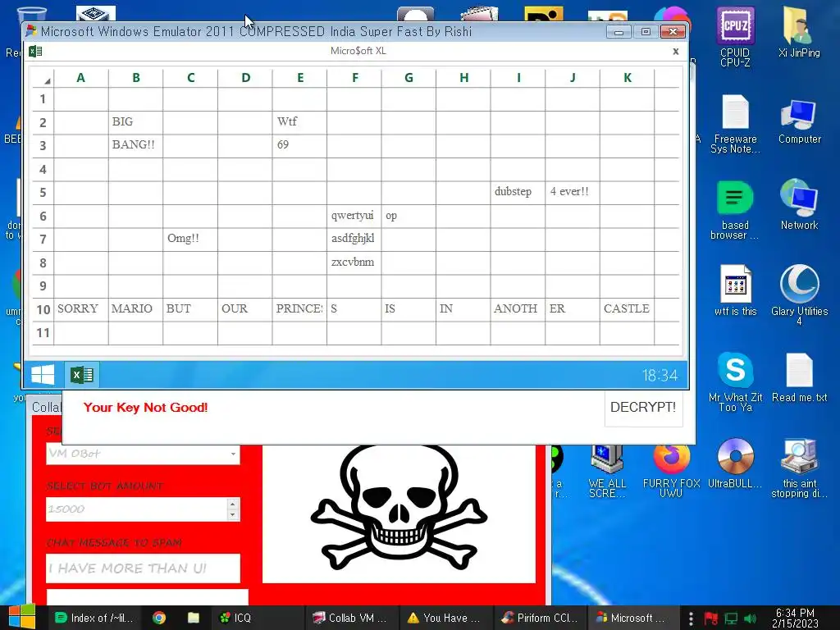Select cell containing 'SORRY'
This screenshot has height=630, width=840.
coord(81,309)
